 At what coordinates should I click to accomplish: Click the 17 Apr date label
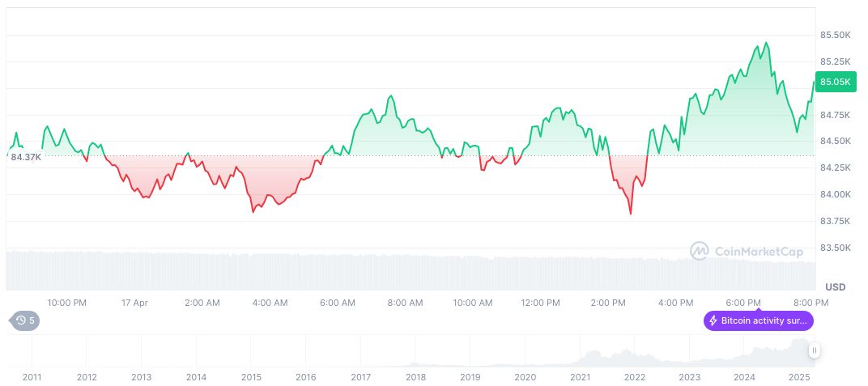tap(134, 303)
